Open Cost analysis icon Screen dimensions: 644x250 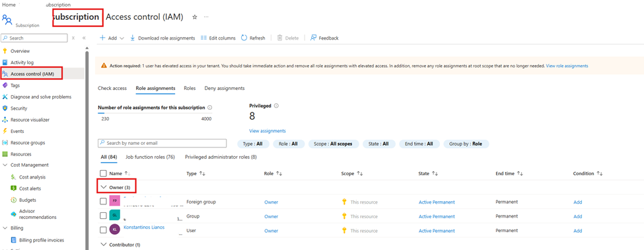(x=13, y=177)
